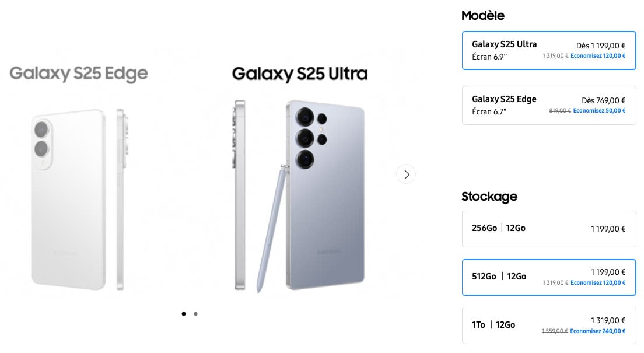
Task: Choose the Galaxy S25 Ultra model option
Action: (548, 50)
